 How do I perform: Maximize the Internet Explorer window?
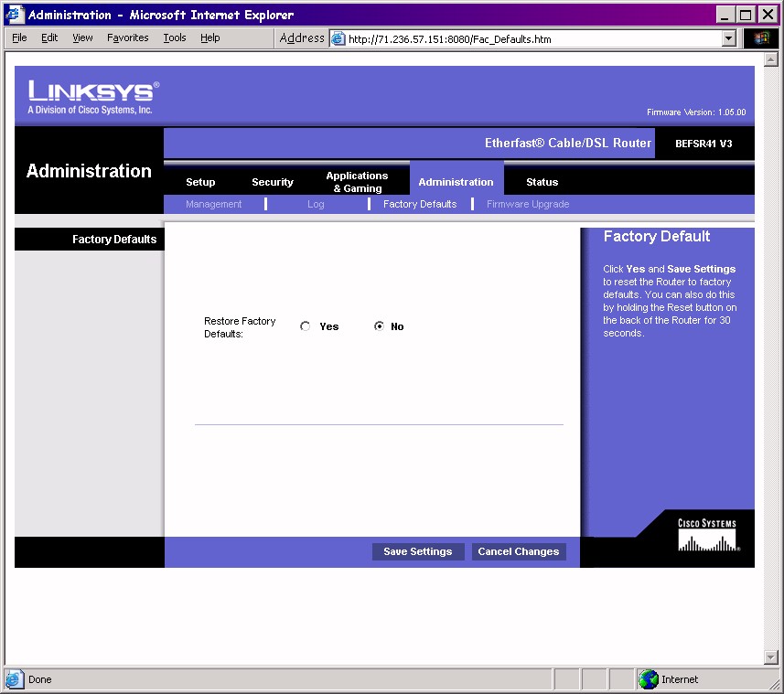click(x=746, y=15)
